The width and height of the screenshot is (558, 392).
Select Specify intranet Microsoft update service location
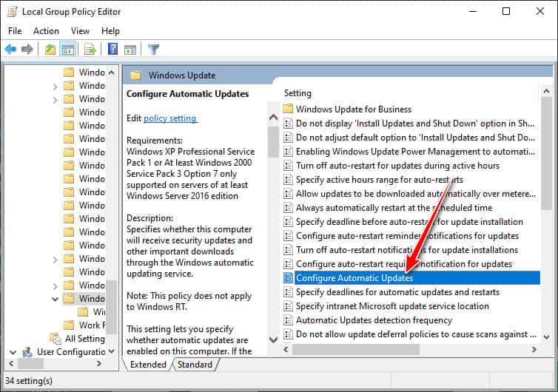(392, 306)
